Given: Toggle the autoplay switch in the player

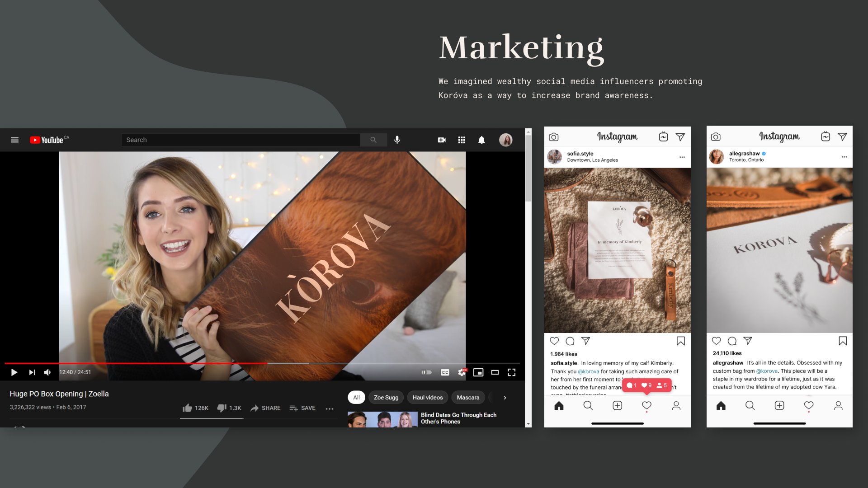Looking at the screenshot, I should (x=427, y=372).
